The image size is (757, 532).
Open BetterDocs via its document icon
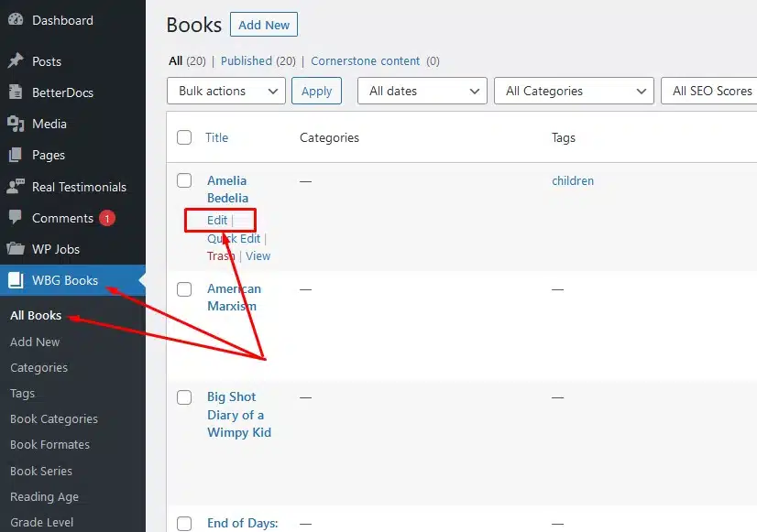(x=16, y=92)
